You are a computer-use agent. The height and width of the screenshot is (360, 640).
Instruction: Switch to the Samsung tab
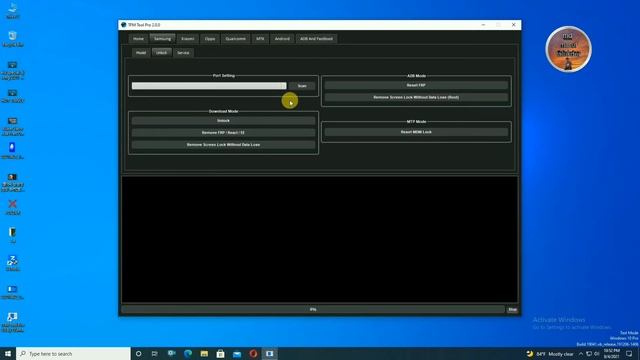tap(162, 39)
